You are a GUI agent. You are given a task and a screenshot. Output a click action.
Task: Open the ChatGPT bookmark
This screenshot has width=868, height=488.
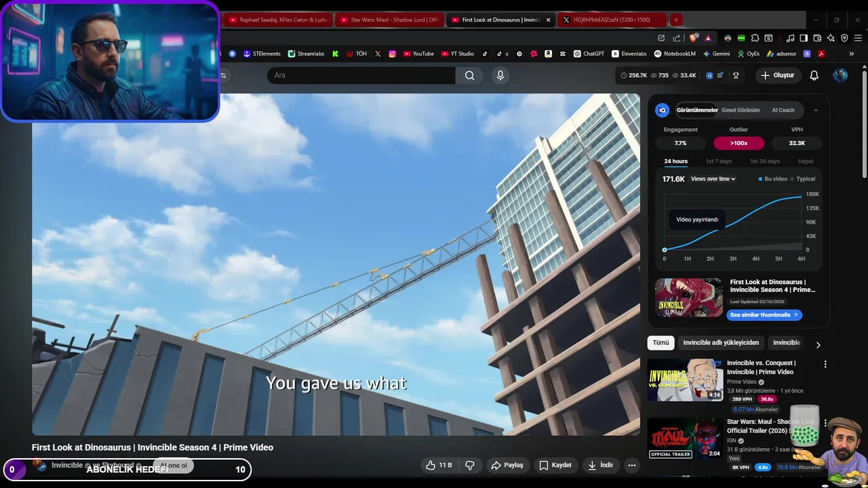click(x=589, y=54)
